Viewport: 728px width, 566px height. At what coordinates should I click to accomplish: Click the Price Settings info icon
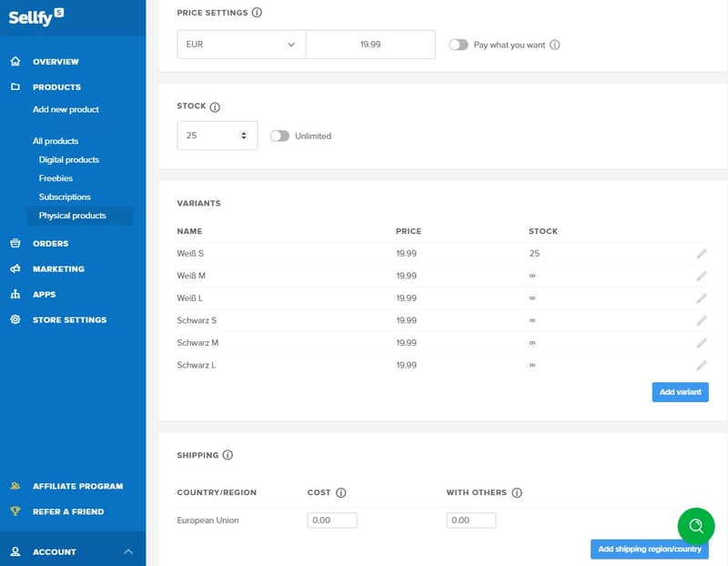[x=257, y=13]
